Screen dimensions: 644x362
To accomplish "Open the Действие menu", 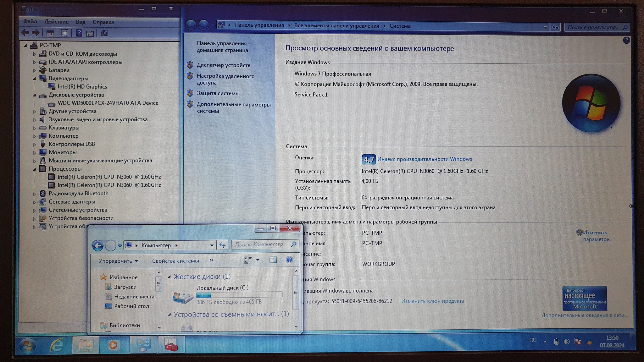I will click(x=56, y=22).
